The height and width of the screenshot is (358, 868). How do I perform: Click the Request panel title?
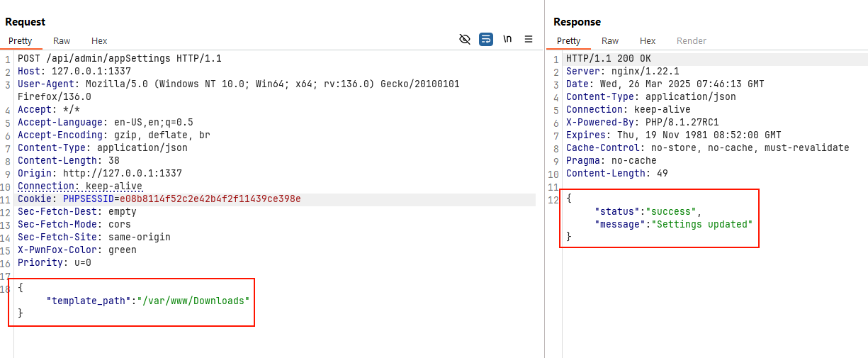click(26, 22)
